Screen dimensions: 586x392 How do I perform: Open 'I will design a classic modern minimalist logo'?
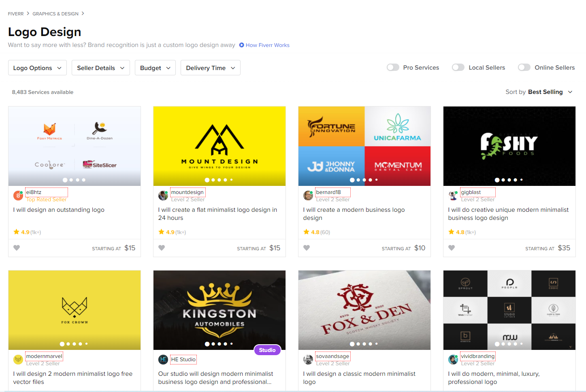coord(359,378)
